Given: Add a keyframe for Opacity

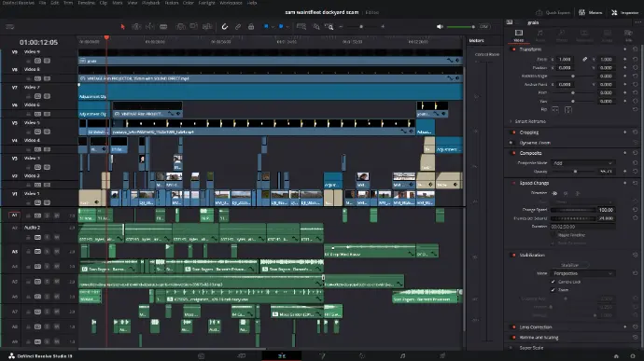Looking at the screenshot, I should pyautogui.click(x=624, y=172).
